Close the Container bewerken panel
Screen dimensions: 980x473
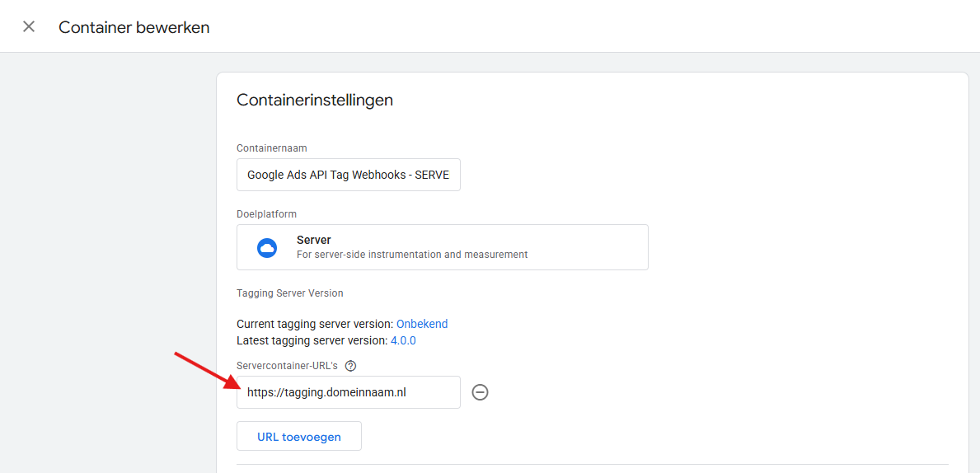point(29,26)
